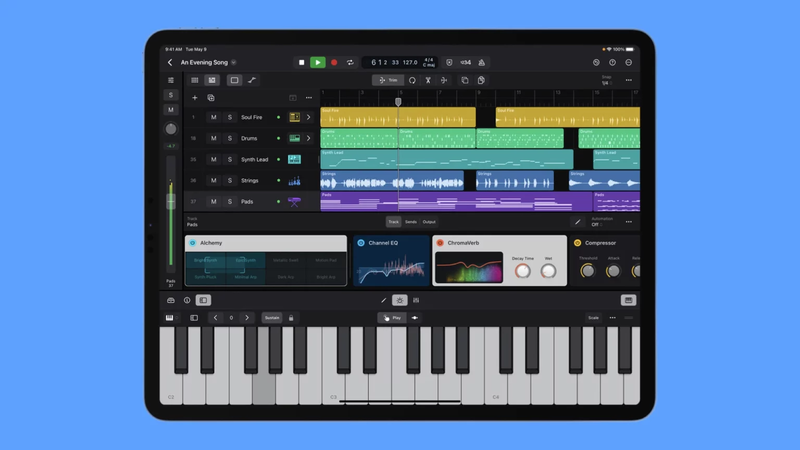Open the An Evening Song project dropdown
Image resolution: width=800 pixels, height=450 pixels.
click(234, 62)
